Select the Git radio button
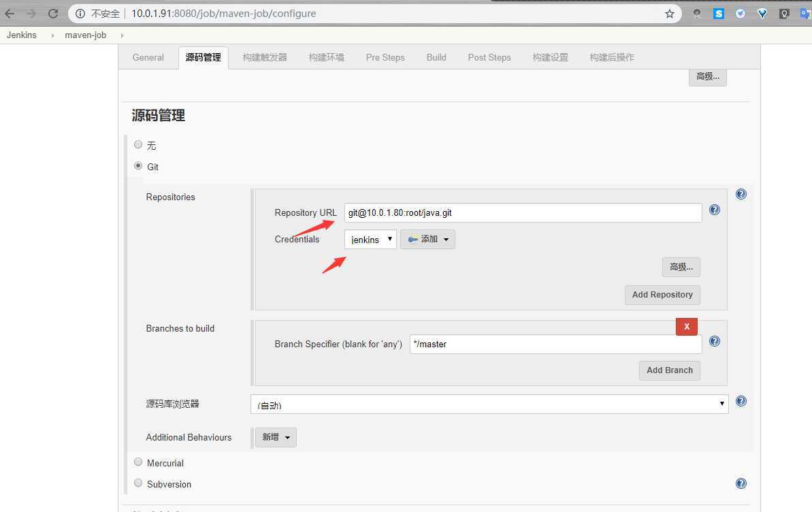812x512 pixels. tap(138, 166)
